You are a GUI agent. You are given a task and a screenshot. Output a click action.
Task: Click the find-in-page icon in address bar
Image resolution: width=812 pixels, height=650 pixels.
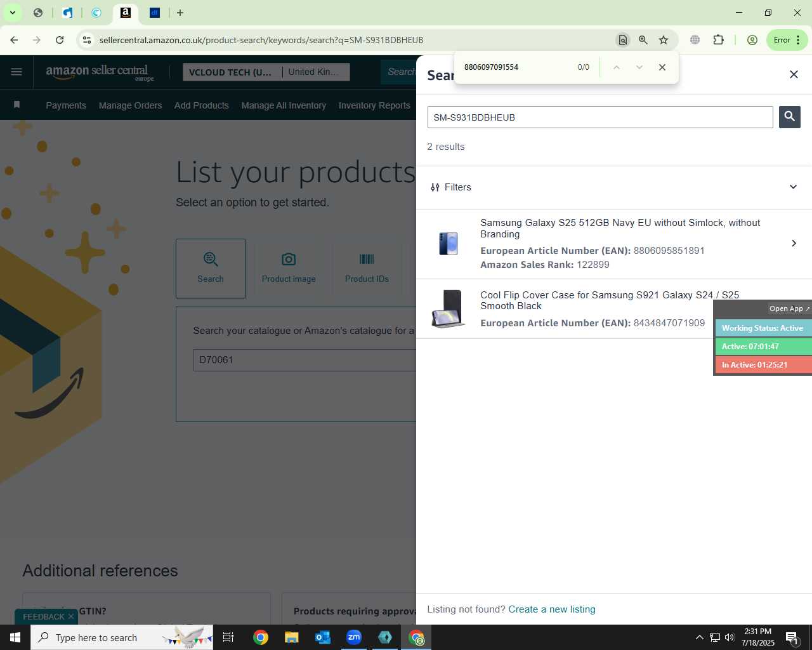(x=623, y=40)
